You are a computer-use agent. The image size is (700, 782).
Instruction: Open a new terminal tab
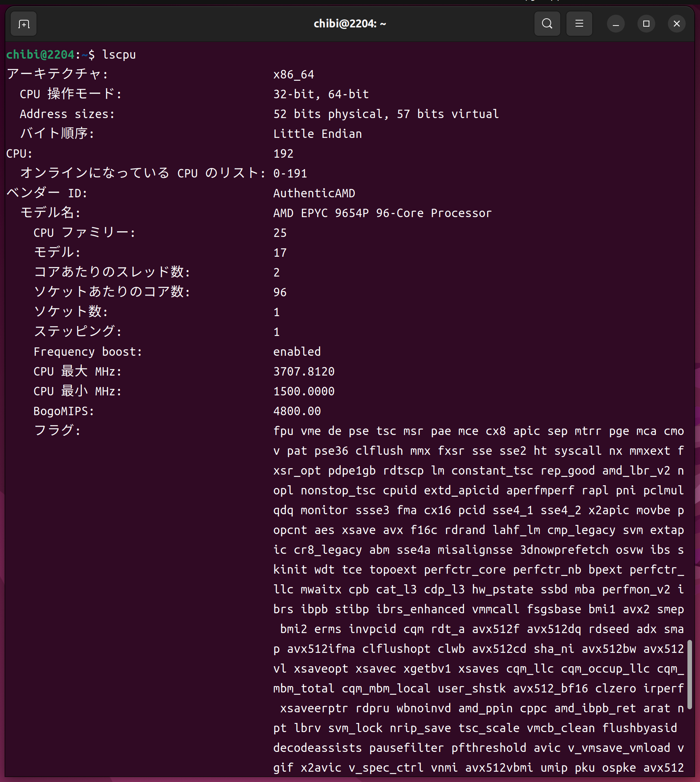[24, 24]
